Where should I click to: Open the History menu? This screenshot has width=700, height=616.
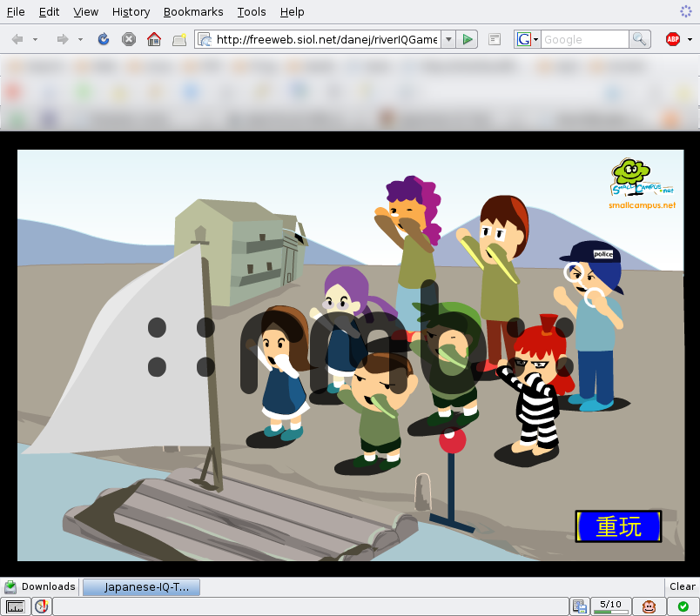click(131, 11)
